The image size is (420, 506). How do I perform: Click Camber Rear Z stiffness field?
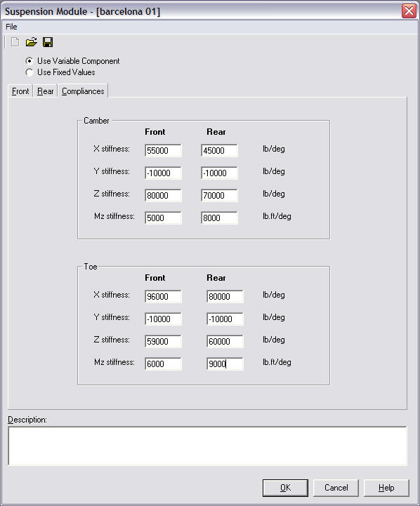(x=219, y=195)
